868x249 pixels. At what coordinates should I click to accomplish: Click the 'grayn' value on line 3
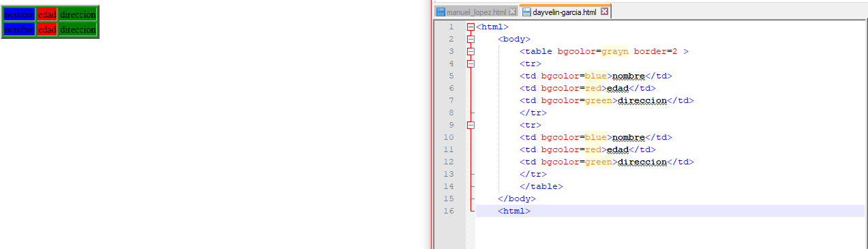(615, 51)
